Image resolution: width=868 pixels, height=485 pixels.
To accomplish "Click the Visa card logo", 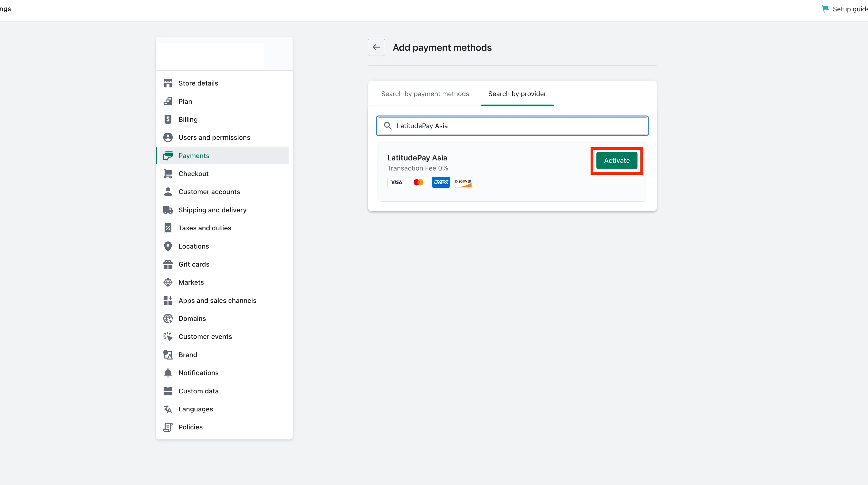I will pyautogui.click(x=396, y=182).
